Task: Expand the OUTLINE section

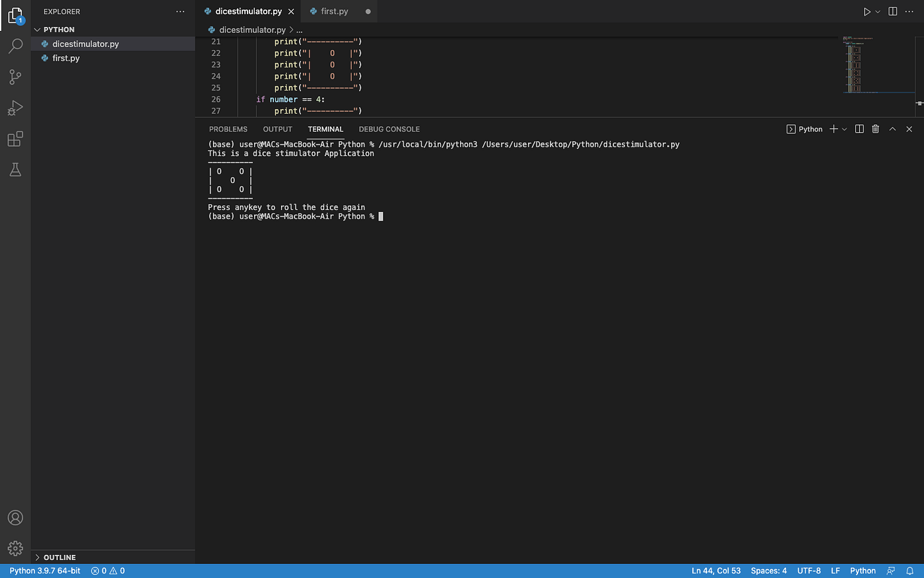Action: (58, 557)
